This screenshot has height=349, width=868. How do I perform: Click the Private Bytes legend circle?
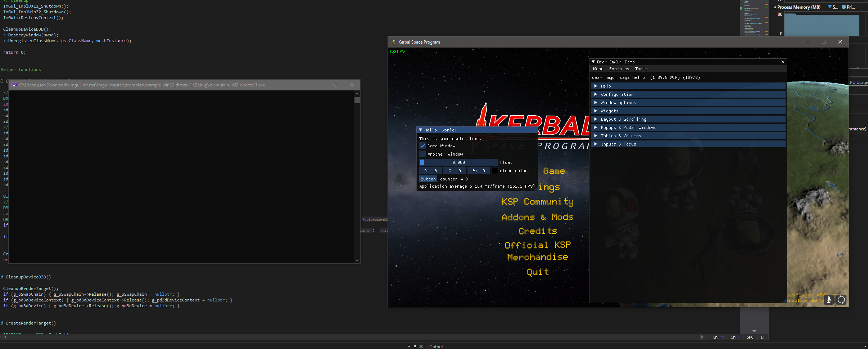[x=844, y=7]
